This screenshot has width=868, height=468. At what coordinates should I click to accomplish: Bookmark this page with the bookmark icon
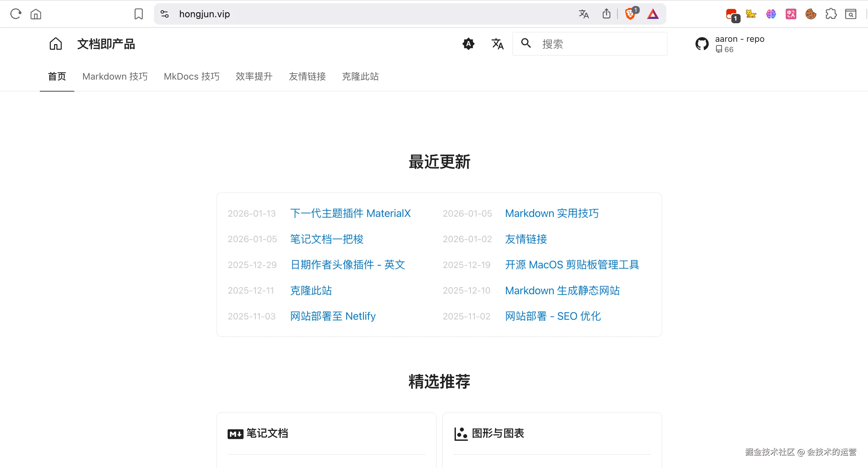(x=138, y=14)
